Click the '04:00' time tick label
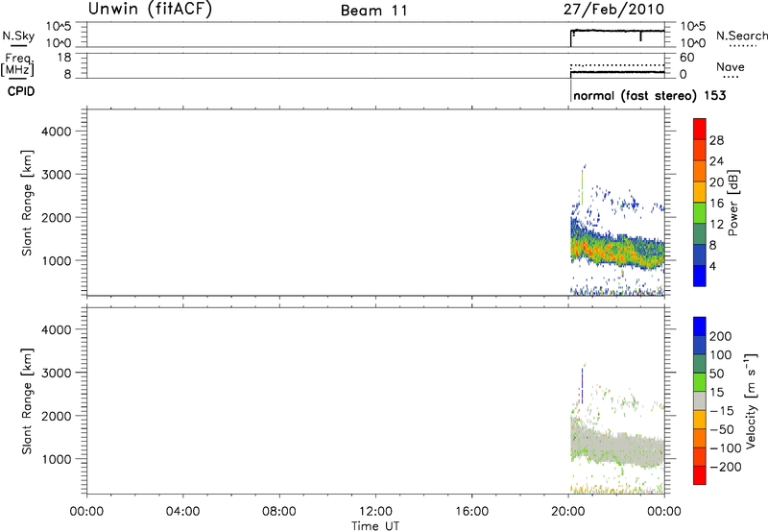 [183, 512]
